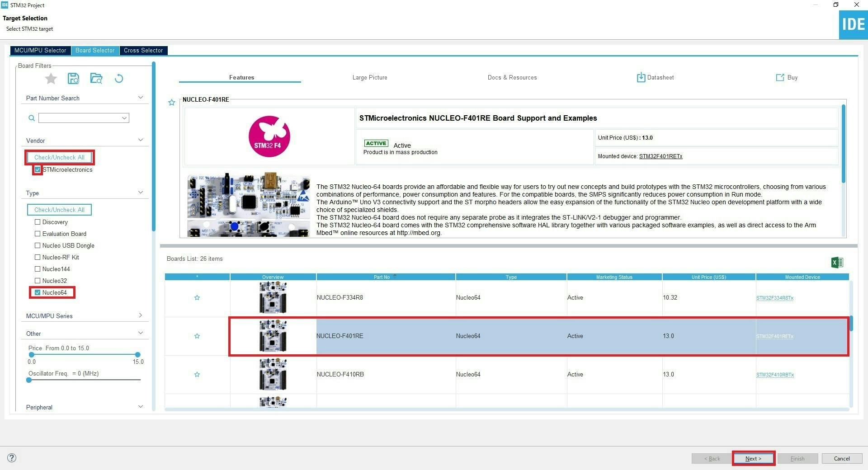The width and height of the screenshot is (868, 470).
Task: Toggle the STMicroelectronics vendor checkbox
Action: tap(38, 170)
